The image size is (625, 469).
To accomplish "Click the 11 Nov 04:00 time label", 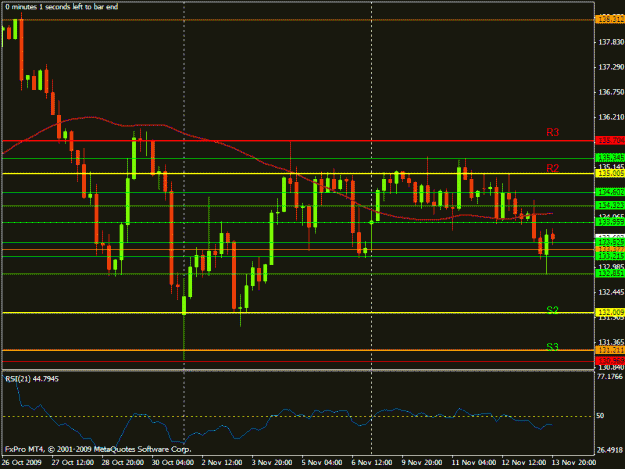I will [474, 463].
